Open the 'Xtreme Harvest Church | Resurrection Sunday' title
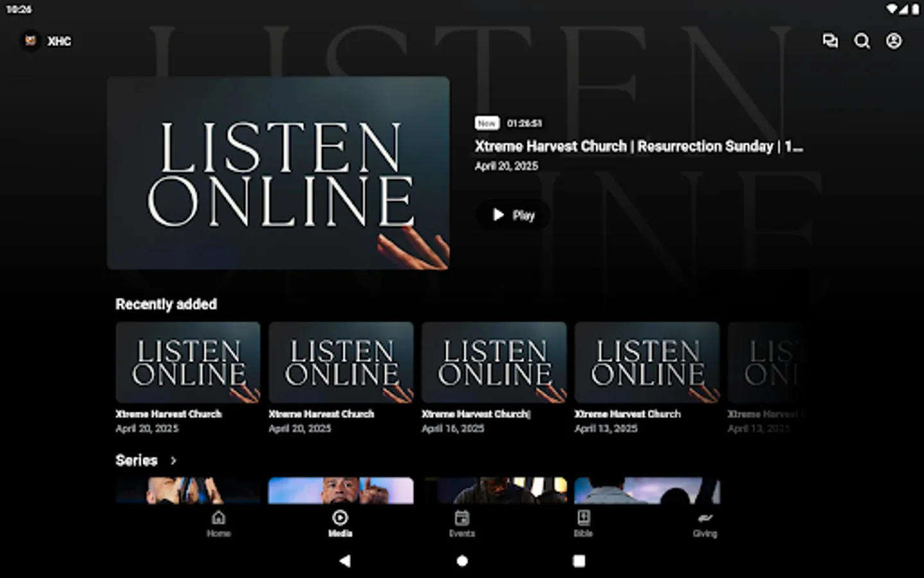Viewport: 924px width, 578px height. pyautogui.click(x=639, y=146)
